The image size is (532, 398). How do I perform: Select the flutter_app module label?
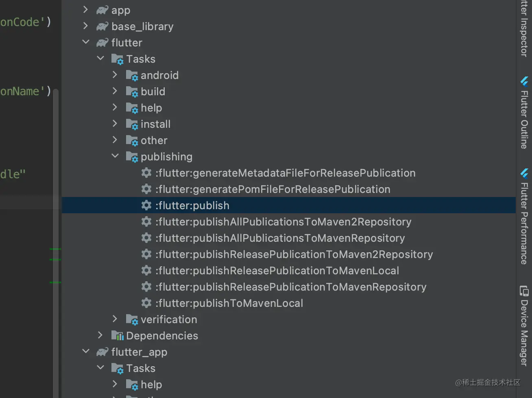point(139,352)
